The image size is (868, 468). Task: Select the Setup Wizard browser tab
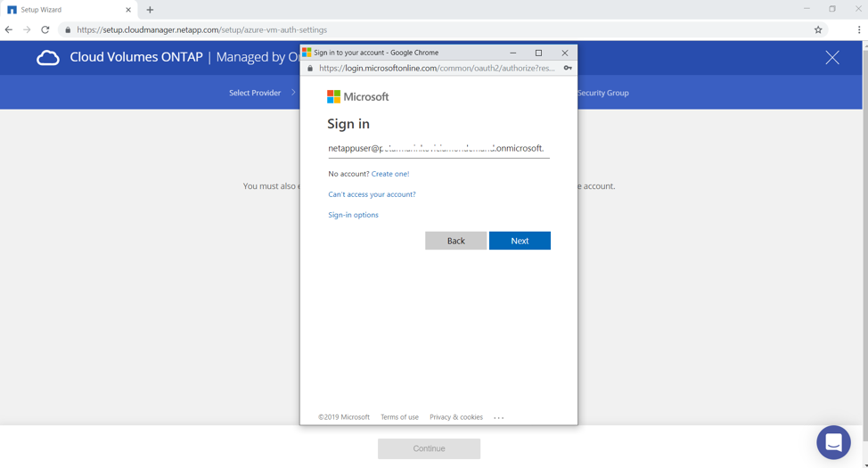coord(67,10)
